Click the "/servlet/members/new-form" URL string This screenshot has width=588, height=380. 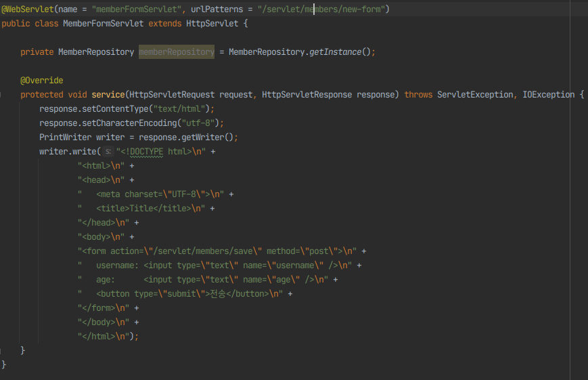(x=321, y=9)
